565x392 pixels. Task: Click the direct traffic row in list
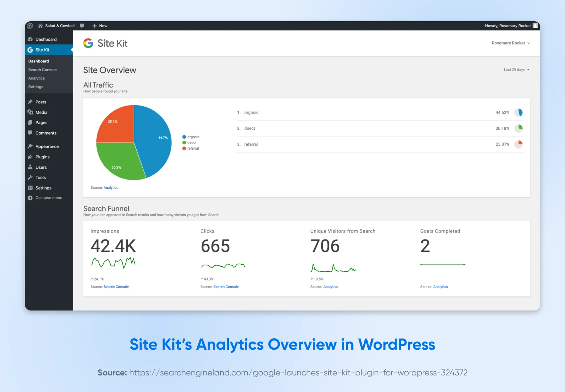pos(379,128)
